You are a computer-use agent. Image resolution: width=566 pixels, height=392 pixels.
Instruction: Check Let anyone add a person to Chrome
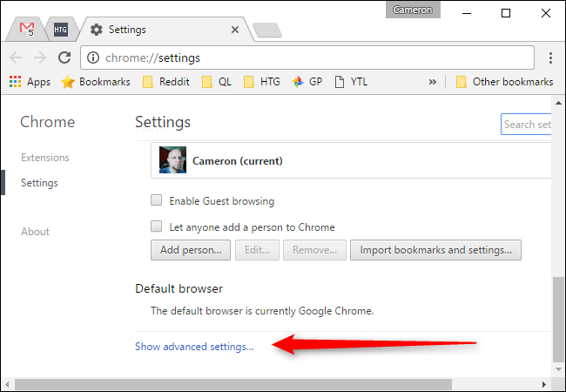[x=156, y=226]
